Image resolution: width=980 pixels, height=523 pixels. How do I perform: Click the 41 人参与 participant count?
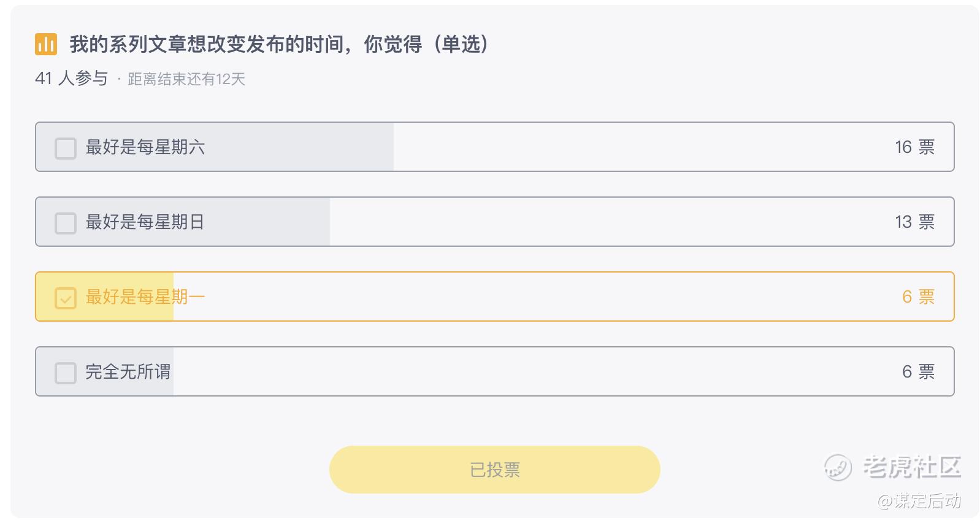[71, 79]
